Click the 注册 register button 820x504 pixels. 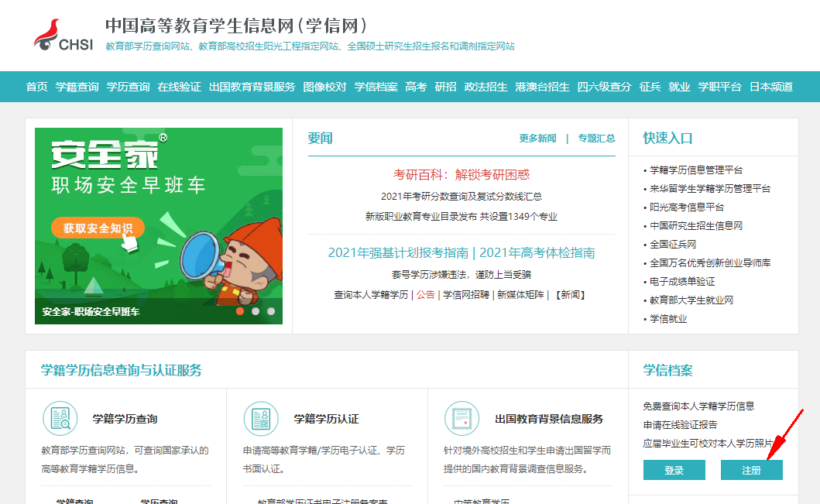click(751, 470)
